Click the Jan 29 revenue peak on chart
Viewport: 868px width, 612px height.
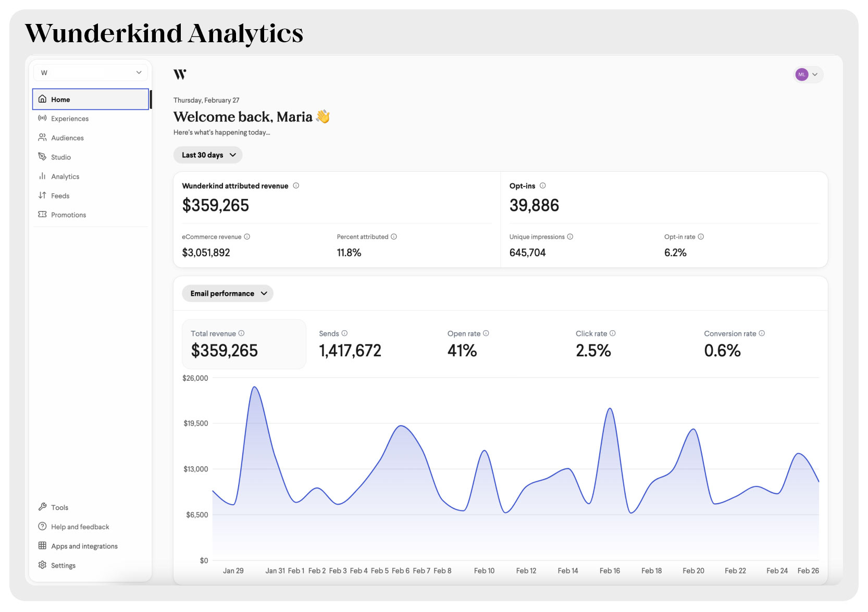coord(254,388)
